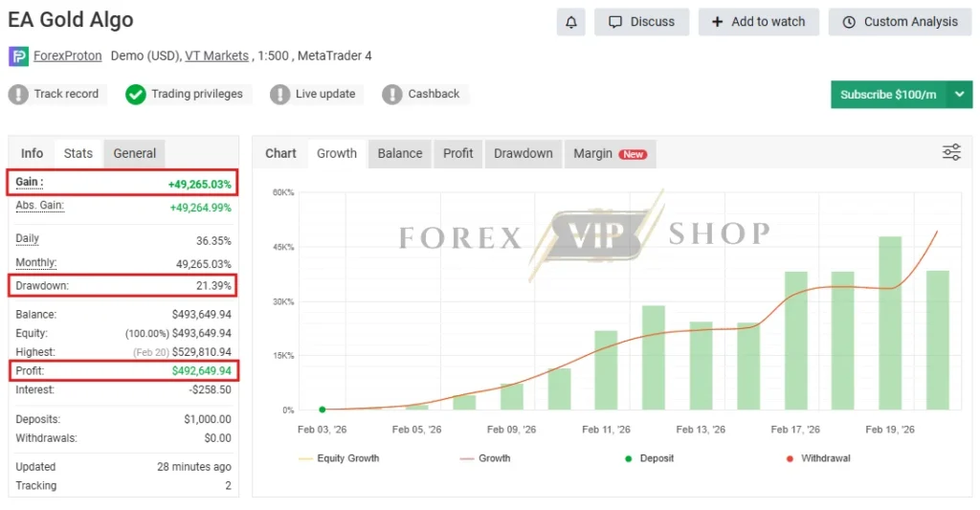The image size is (980, 510).
Task: Click the Monthly label
Action: click(x=36, y=262)
